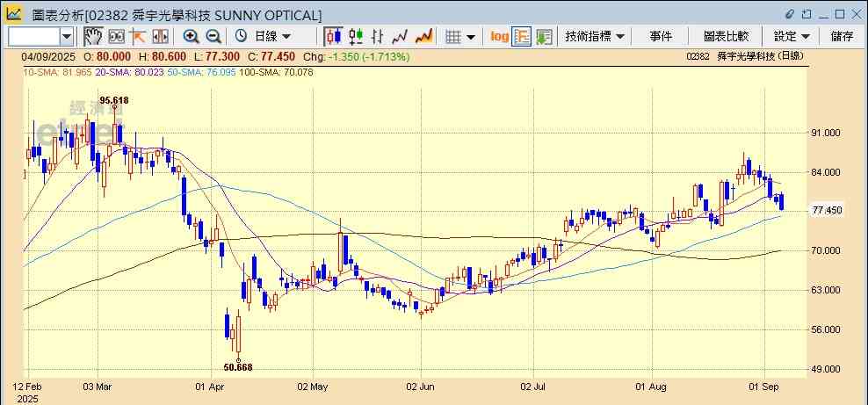
Task: Switch to red-green candlestick chart style
Action: pyautogui.click(x=356, y=37)
